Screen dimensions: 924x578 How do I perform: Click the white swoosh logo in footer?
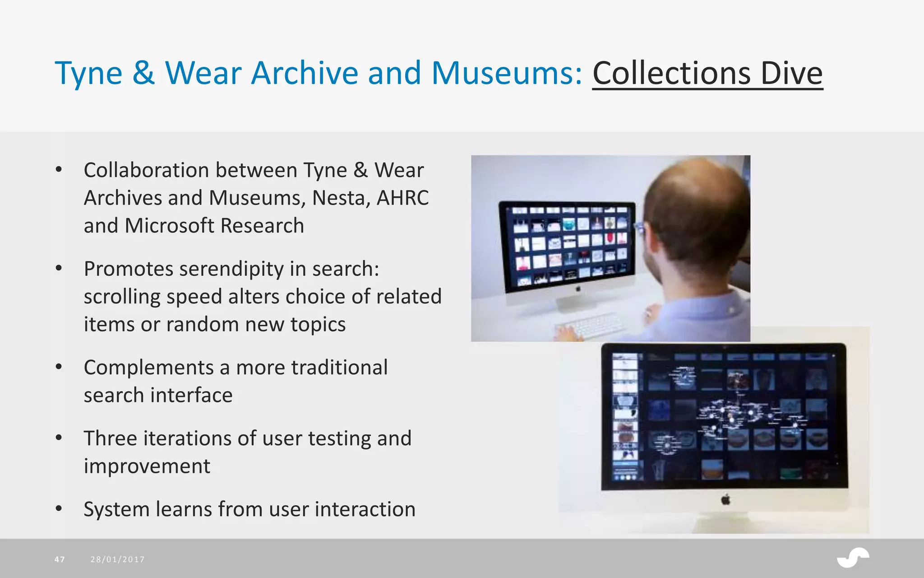853,558
